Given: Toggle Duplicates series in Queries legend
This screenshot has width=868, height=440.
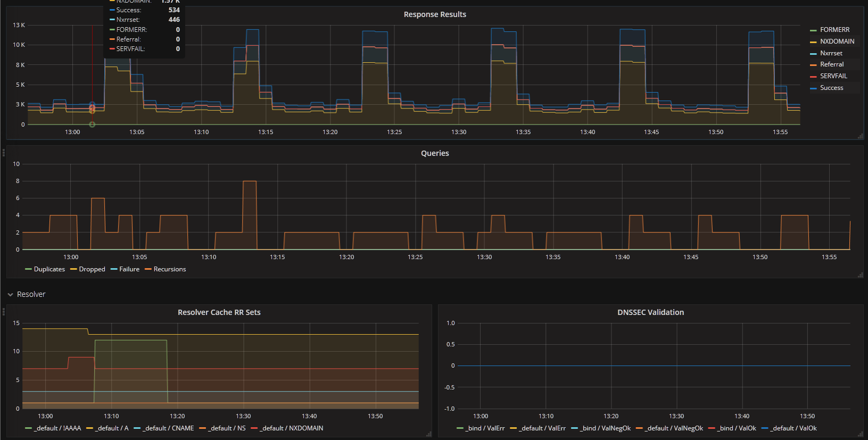Looking at the screenshot, I should pyautogui.click(x=49, y=269).
